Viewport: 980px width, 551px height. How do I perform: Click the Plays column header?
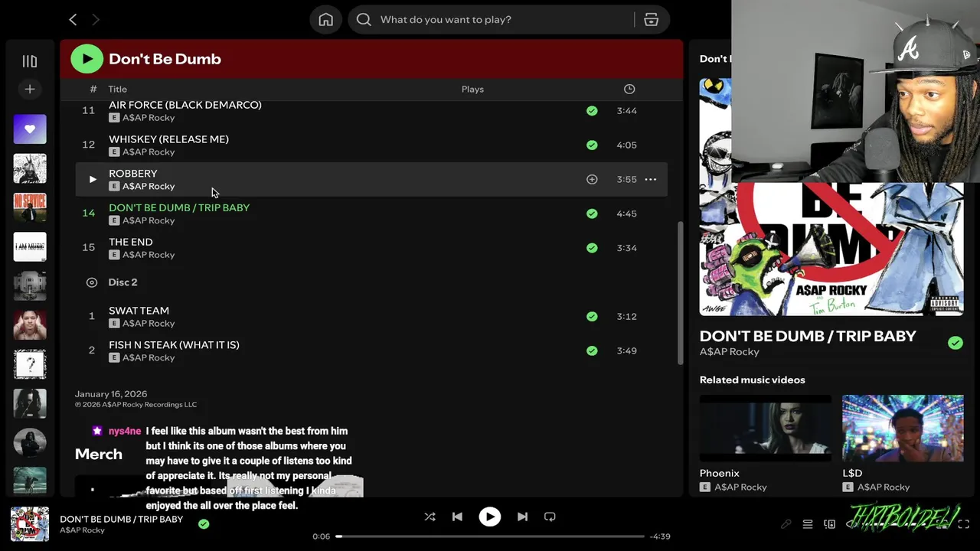(x=472, y=90)
